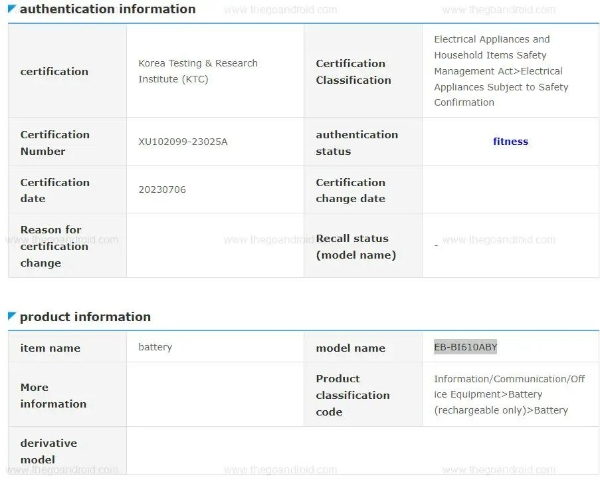Click the 'product information' section heading

[85, 317]
